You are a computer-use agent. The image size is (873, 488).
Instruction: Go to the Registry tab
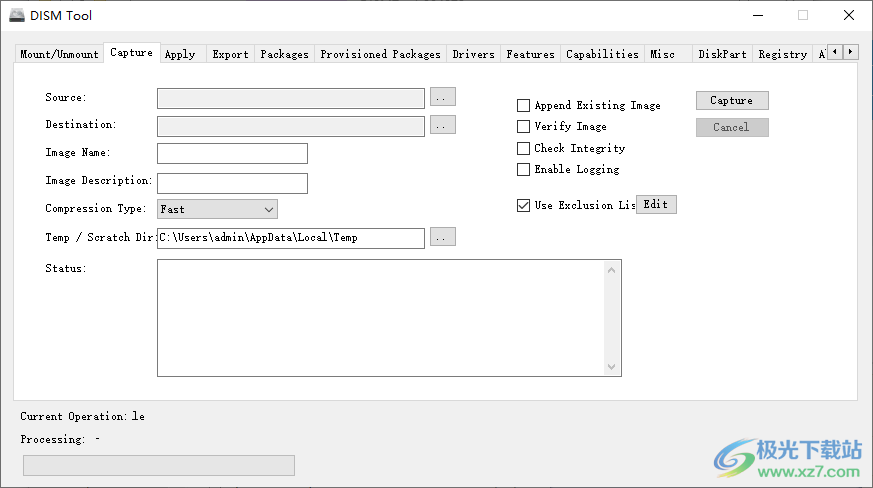pos(782,54)
